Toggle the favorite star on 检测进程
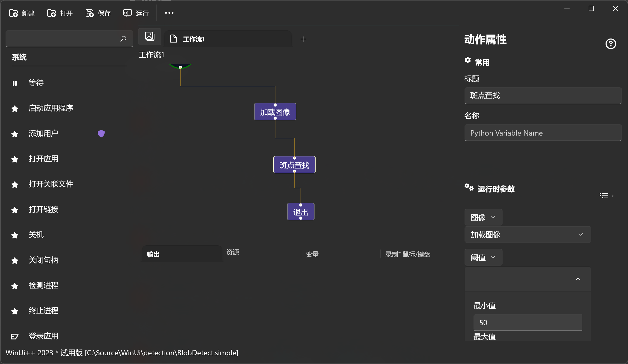 coord(15,286)
